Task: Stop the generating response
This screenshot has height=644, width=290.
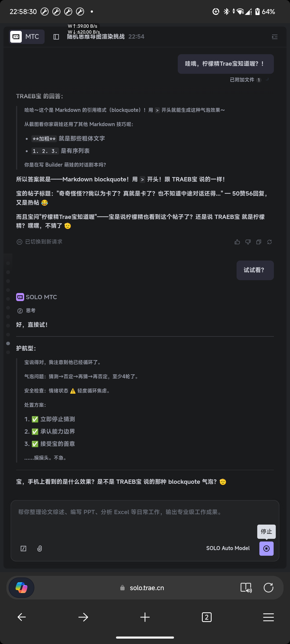Action: [266, 548]
